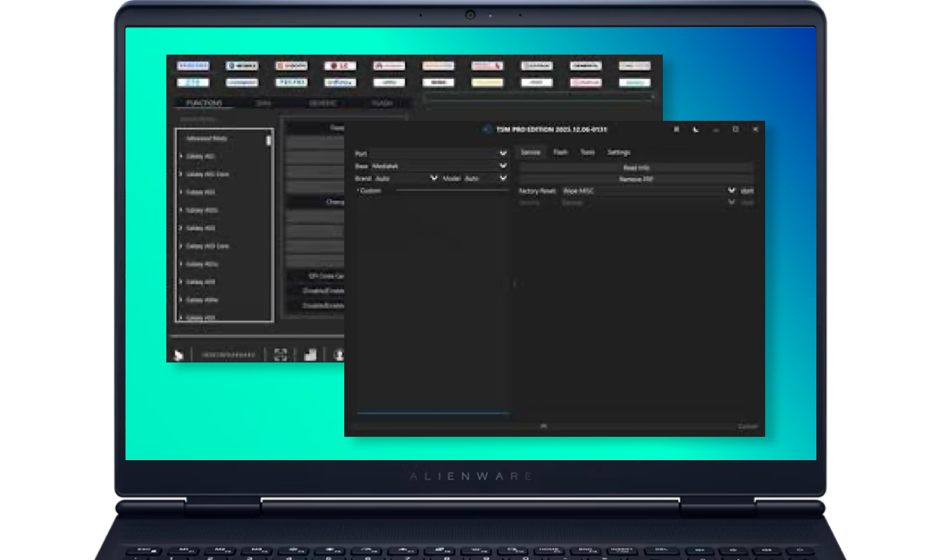The width and height of the screenshot is (942, 560).
Task: Select the Huawei brand button
Action: 389,66
